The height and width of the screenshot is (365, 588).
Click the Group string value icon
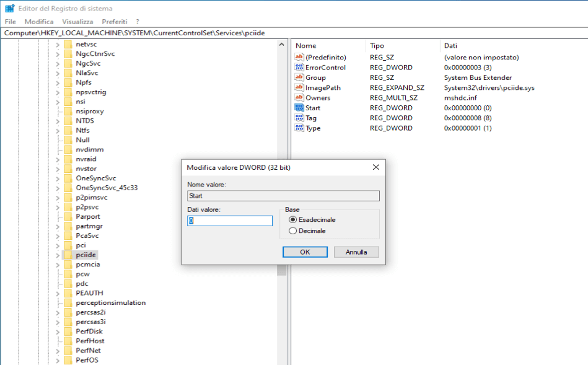coord(299,78)
